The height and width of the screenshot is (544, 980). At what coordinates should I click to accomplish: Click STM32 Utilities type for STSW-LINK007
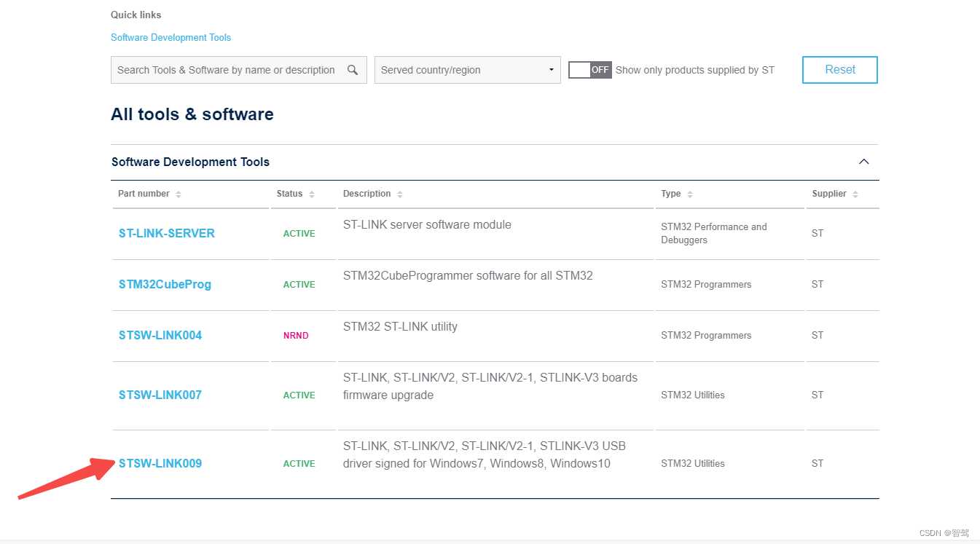[693, 395]
